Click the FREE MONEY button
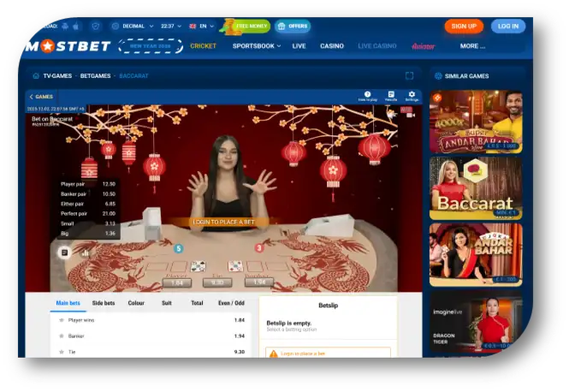This screenshot has height=392, width=569. tap(248, 27)
